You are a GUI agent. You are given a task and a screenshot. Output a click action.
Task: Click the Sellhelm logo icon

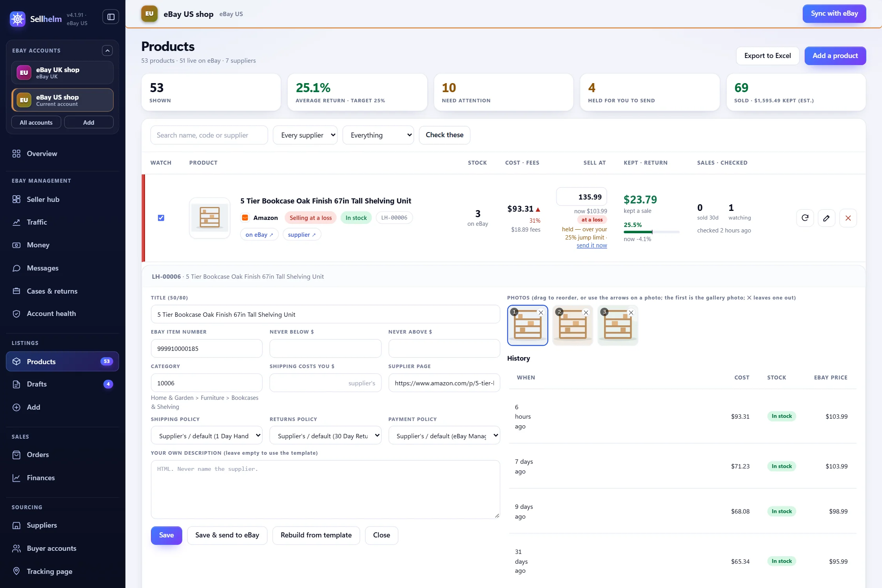tap(18, 18)
